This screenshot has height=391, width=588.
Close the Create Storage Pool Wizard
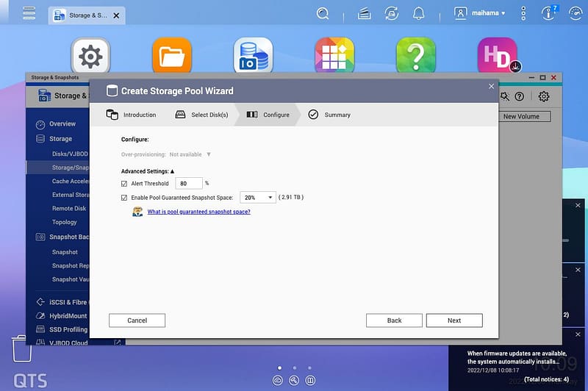click(491, 86)
